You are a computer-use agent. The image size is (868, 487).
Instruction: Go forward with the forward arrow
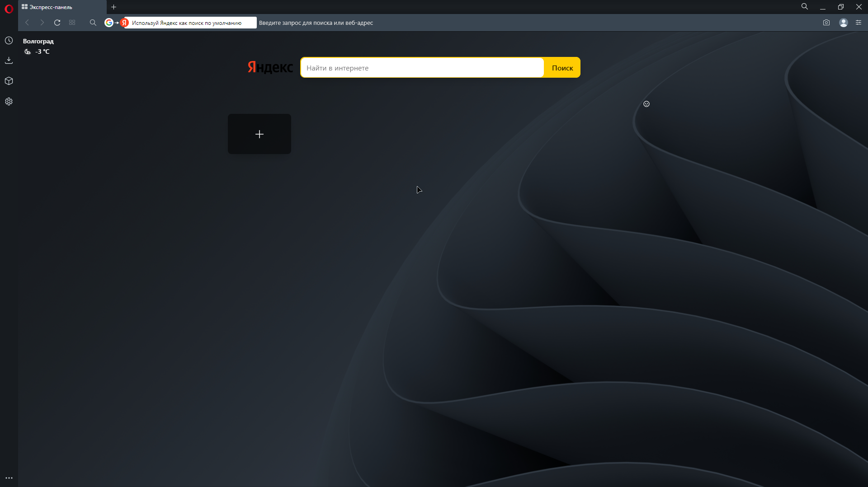pyautogui.click(x=42, y=23)
